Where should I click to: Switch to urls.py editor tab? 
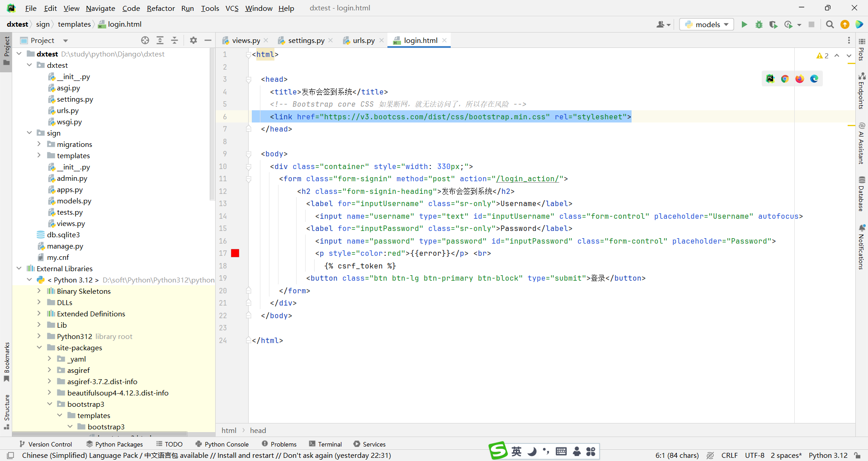click(x=363, y=40)
